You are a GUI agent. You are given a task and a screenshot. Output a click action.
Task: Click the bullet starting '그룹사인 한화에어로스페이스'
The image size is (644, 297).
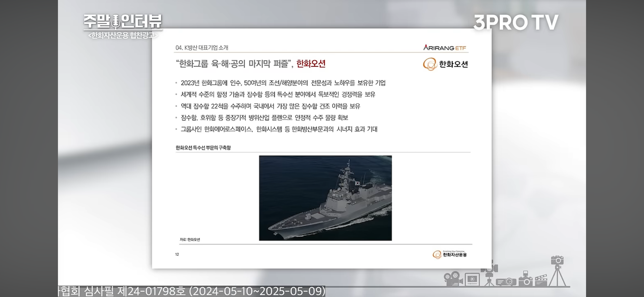click(279, 129)
